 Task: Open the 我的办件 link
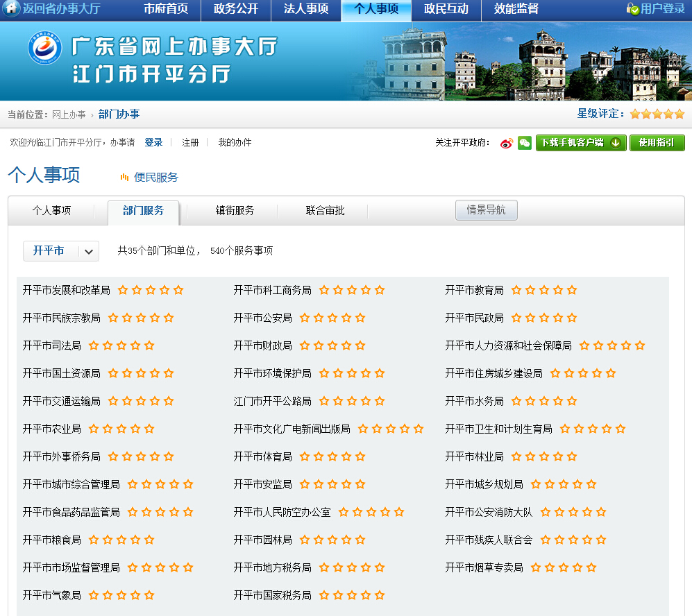235,143
